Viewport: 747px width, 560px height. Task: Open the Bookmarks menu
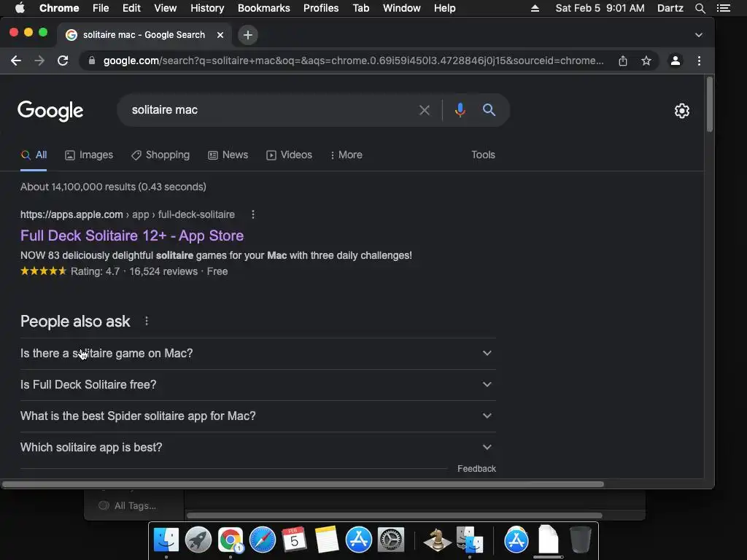[x=264, y=8]
